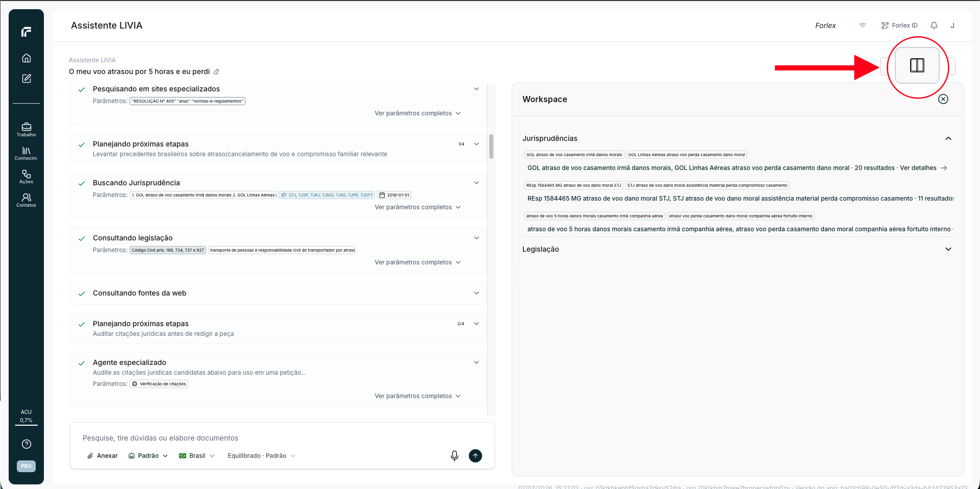The width and height of the screenshot is (980, 489).
Task: Show Ver parâmetros completos under Buscando Jurisprudência
Action: (x=418, y=207)
